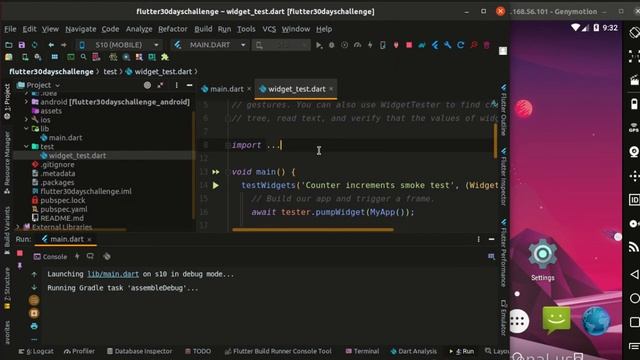Viewport: 640px width, 360px height.
Task: Click the magnifier icon in the second toolbar row
Action: tap(83, 57)
